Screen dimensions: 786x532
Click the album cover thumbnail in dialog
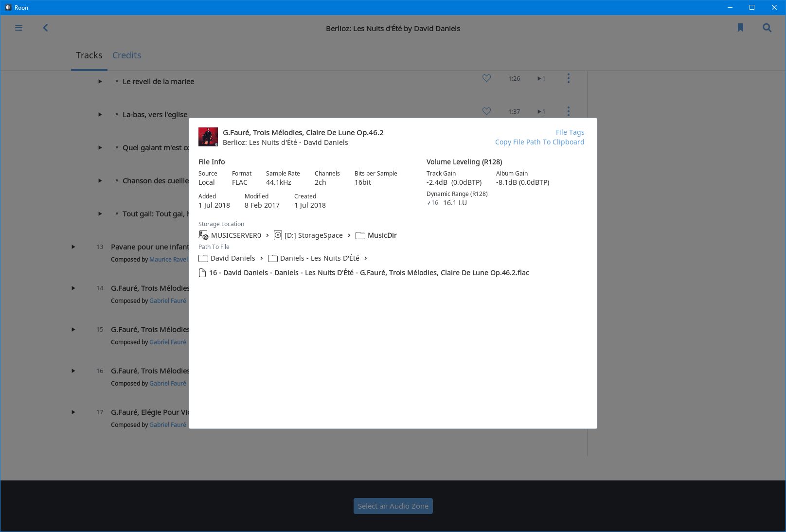click(x=208, y=137)
